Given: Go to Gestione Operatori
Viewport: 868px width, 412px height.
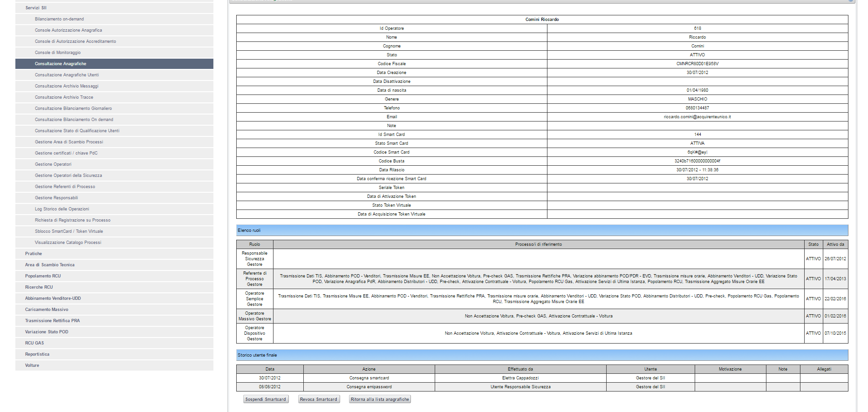Looking at the screenshot, I should click(114, 164).
